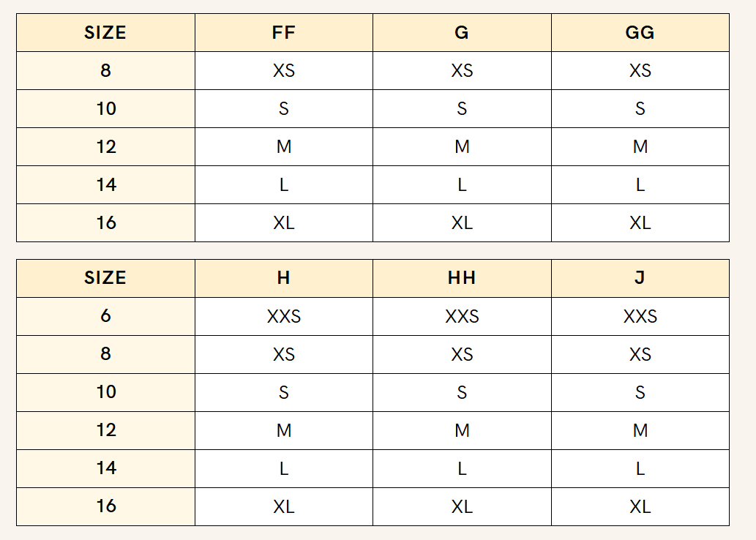Click the XS cell under FF
Viewport: 756px width, 540px height.
pos(283,71)
